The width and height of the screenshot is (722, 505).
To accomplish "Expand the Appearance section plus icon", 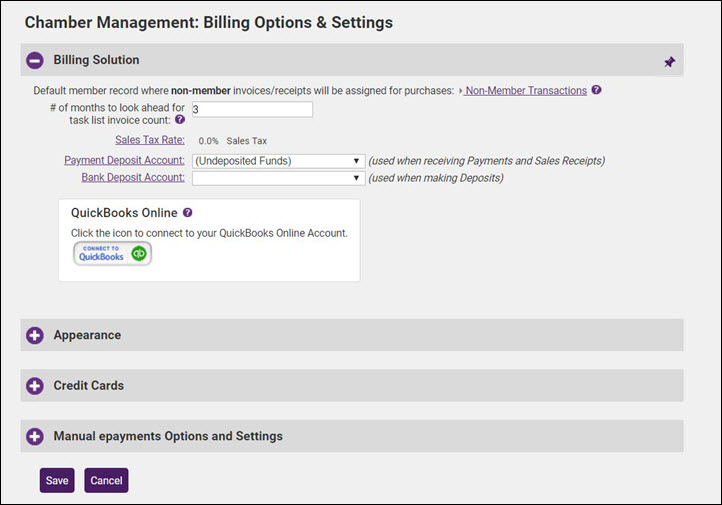I will coord(35,335).
